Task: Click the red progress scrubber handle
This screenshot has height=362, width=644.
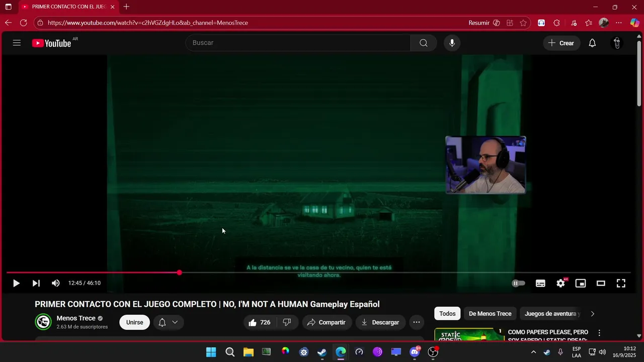Action: [x=180, y=273]
